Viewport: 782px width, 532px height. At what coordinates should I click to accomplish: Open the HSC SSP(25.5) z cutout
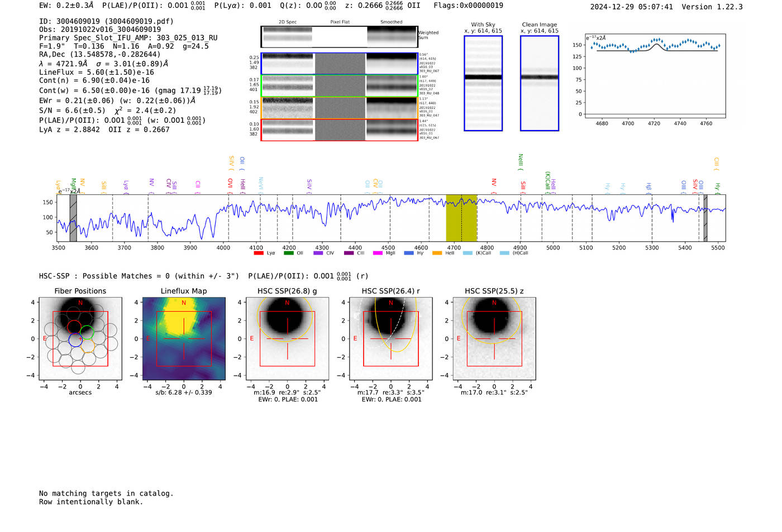click(x=494, y=339)
